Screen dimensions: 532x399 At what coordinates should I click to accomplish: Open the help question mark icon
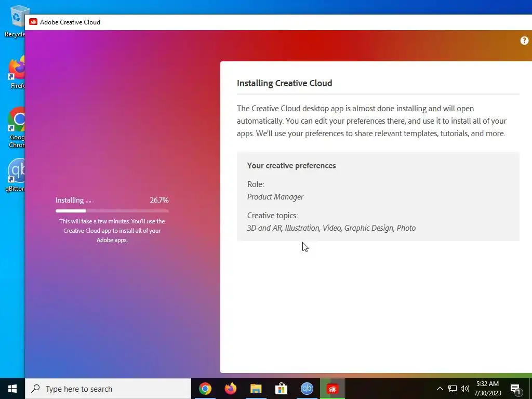coord(524,41)
